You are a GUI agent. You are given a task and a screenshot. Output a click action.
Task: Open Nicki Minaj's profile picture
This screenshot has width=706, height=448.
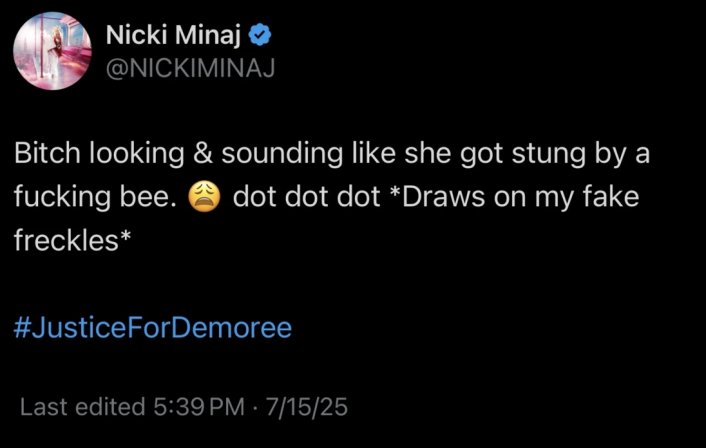pos(52,50)
